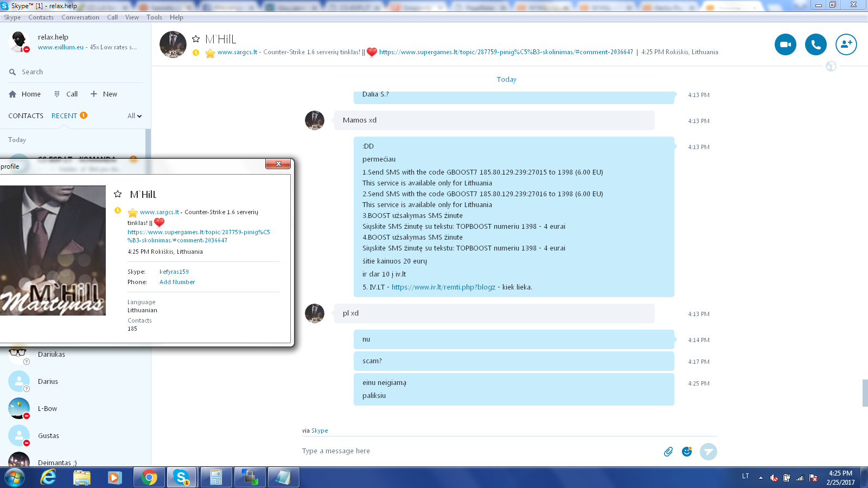This screenshot has width=868, height=488.
Task: Select contact L-Bow
Action: [x=75, y=409]
